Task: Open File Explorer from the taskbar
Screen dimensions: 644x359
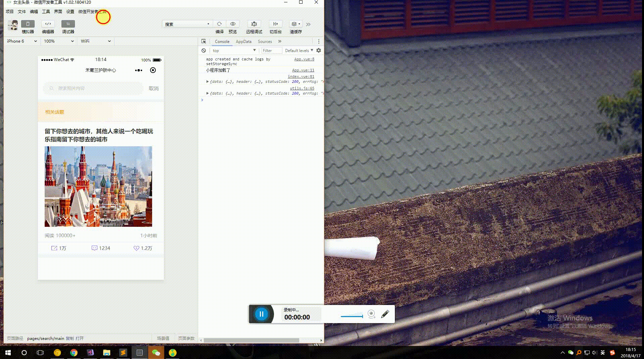Action: [107, 353]
